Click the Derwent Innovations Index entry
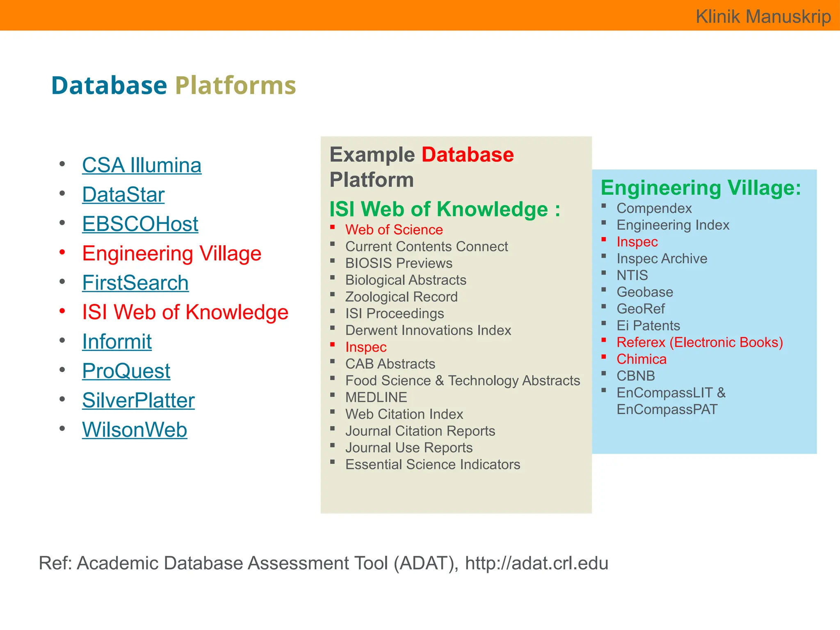The height and width of the screenshot is (630, 840). 428,330
